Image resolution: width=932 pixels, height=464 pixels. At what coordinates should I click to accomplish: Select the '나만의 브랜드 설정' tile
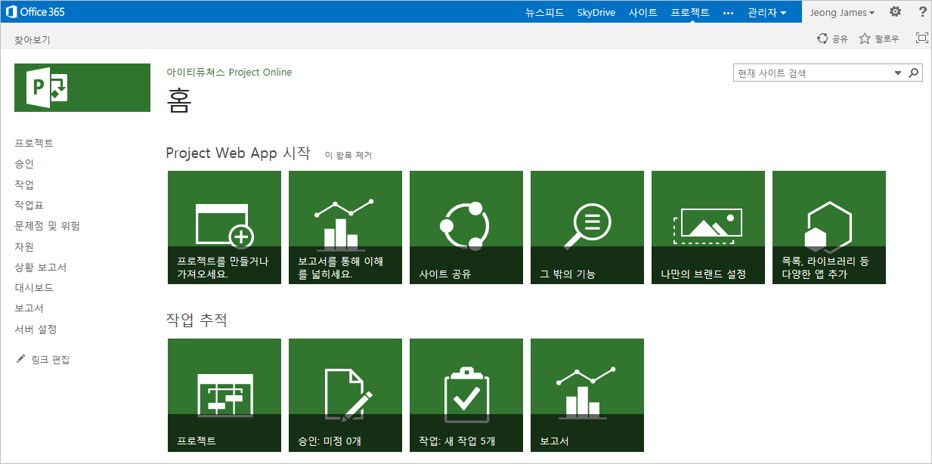(708, 227)
